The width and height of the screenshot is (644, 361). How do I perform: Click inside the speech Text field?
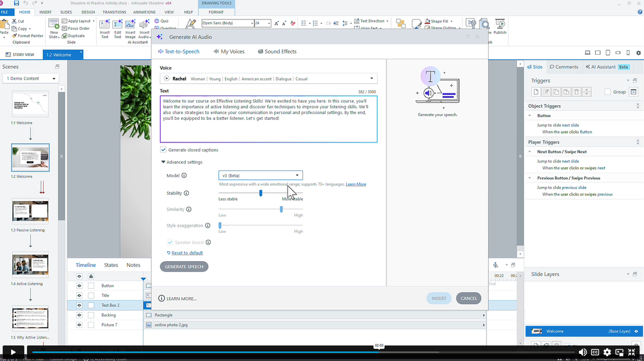269,119
